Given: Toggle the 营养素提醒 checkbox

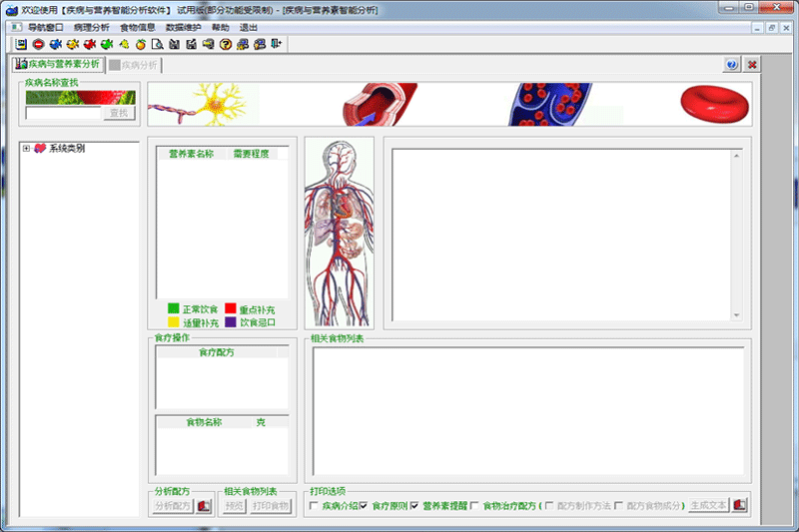Looking at the screenshot, I should [x=413, y=506].
